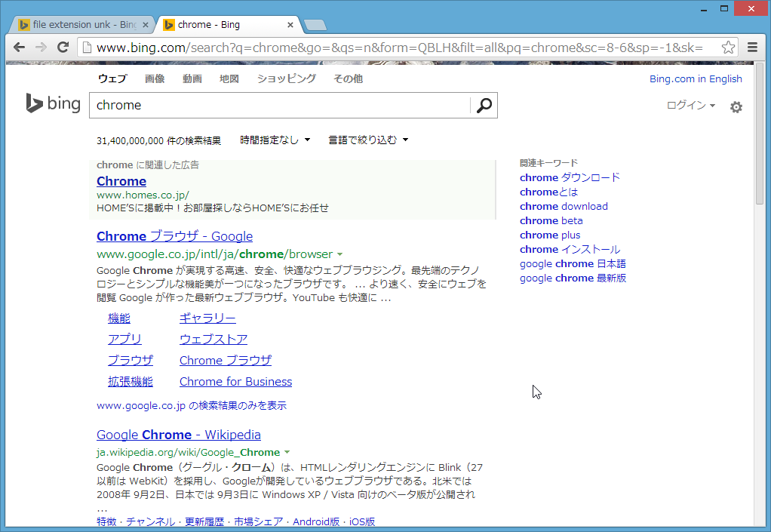Open the 拡張機能 sublink
This screenshot has width=771, height=532.
click(131, 382)
